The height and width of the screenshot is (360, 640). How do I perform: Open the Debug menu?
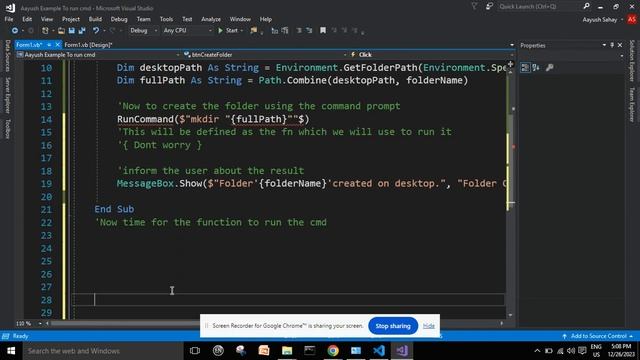point(119,19)
